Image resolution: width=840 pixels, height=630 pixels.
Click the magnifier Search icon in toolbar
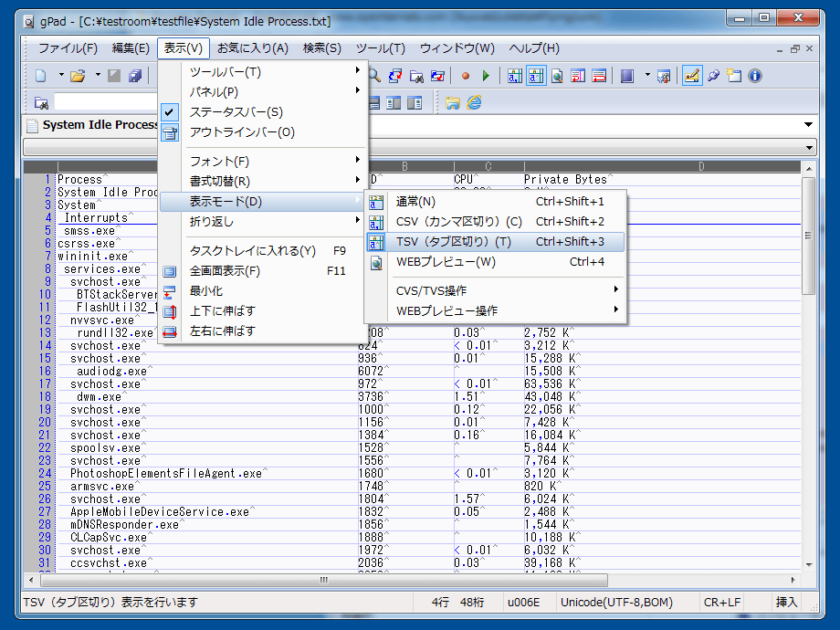[374, 76]
